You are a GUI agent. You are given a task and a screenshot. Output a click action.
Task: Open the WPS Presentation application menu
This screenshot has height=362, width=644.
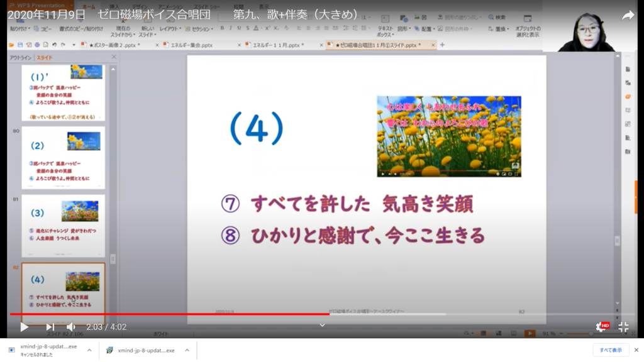coord(40,5)
